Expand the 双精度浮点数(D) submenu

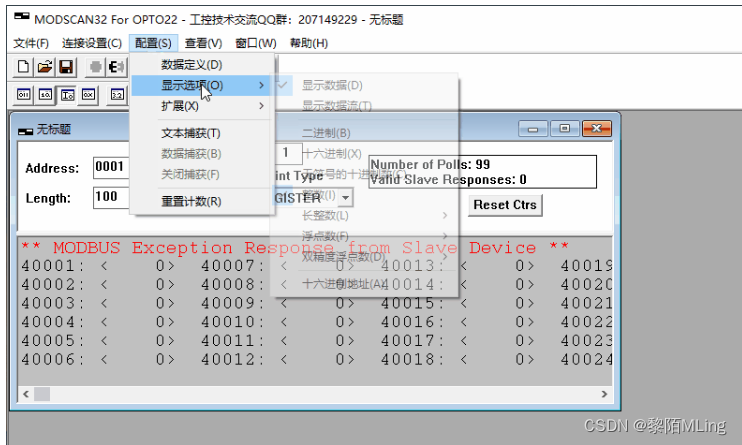pyautogui.click(x=364, y=257)
